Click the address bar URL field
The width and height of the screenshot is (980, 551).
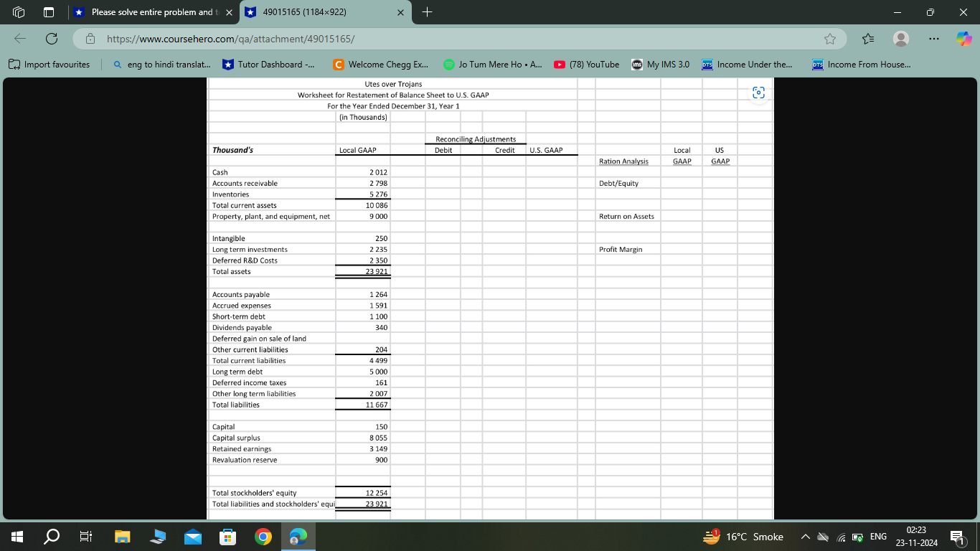click(x=459, y=38)
